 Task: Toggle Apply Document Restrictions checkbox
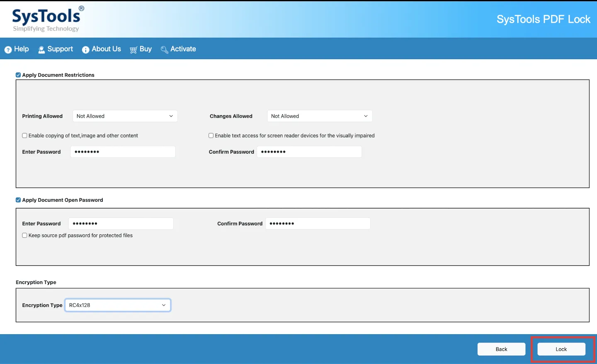click(18, 75)
